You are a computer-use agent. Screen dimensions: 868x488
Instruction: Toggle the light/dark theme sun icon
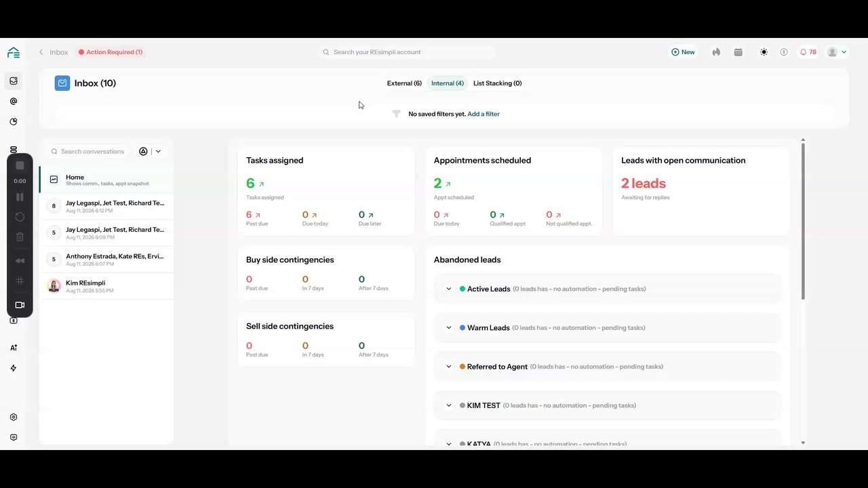point(764,52)
